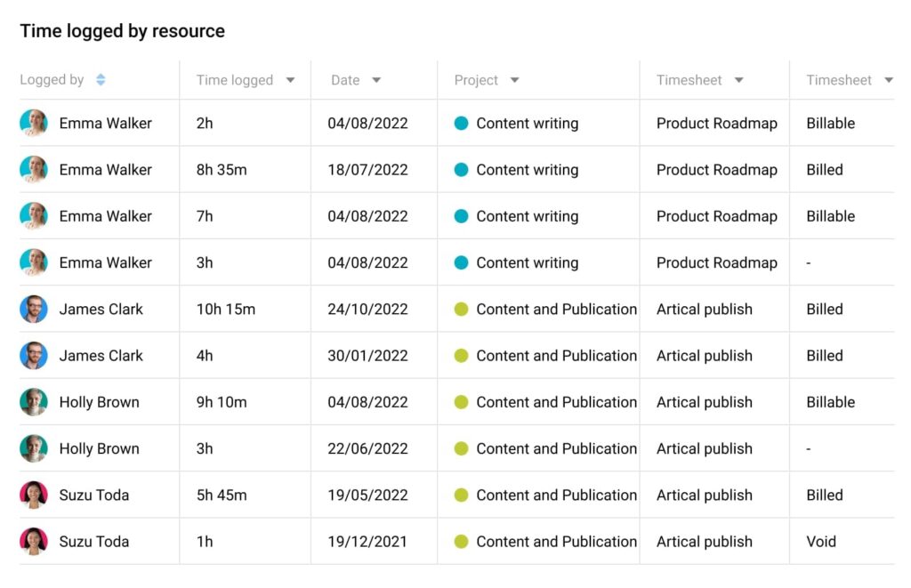Viewport: 911px width, 588px height.
Task: Click the sort arrows on Logged by column
Action: 101,79
